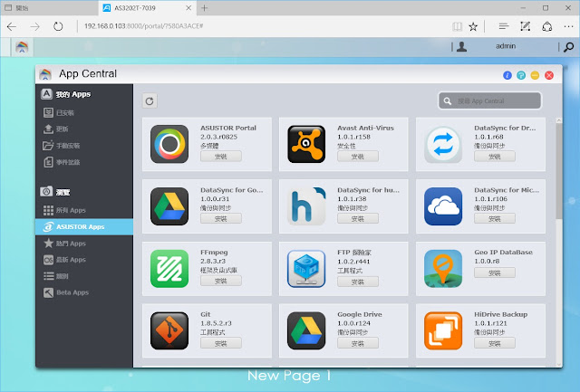Click the DataSync for Microsoft OneDrive icon
The image size is (580, 392).
pyautogui.click(x=443, y=206)
